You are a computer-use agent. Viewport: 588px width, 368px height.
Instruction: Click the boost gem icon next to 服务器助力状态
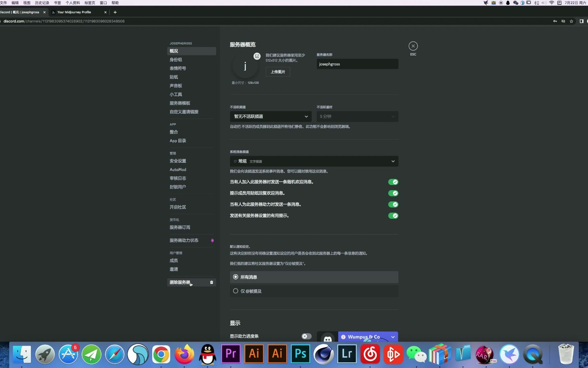212,240
